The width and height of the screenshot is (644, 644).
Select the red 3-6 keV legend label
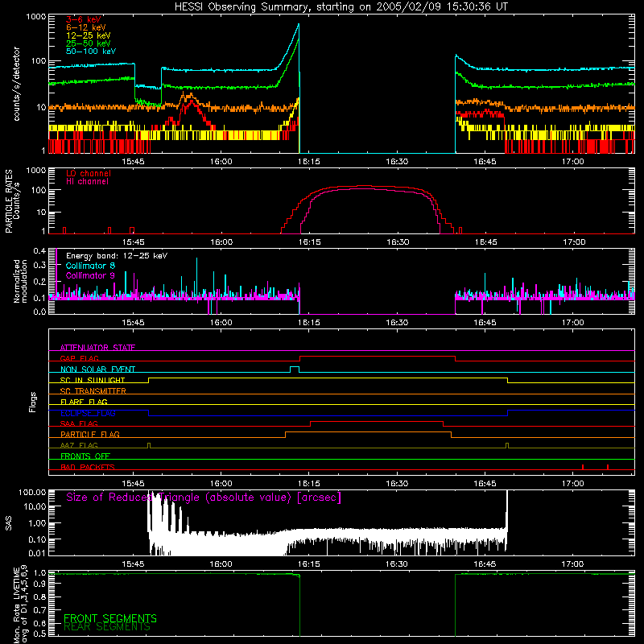[84, 19]
